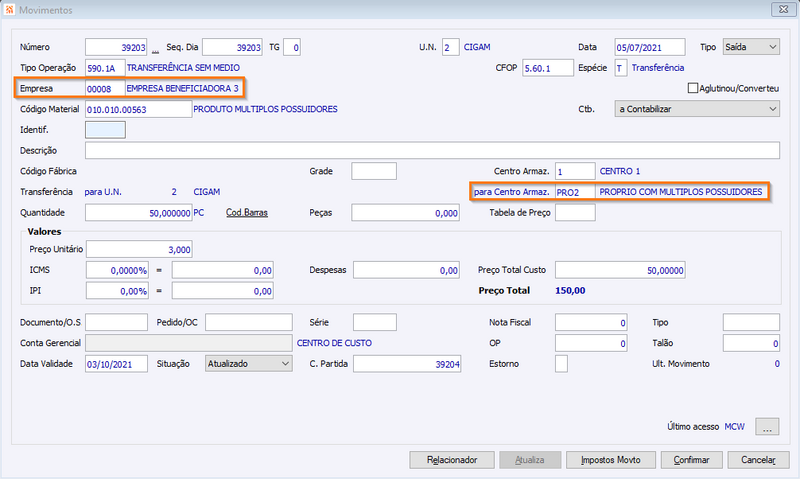
Task: Cancel with the Cancelar button
Action: point(758,460)
